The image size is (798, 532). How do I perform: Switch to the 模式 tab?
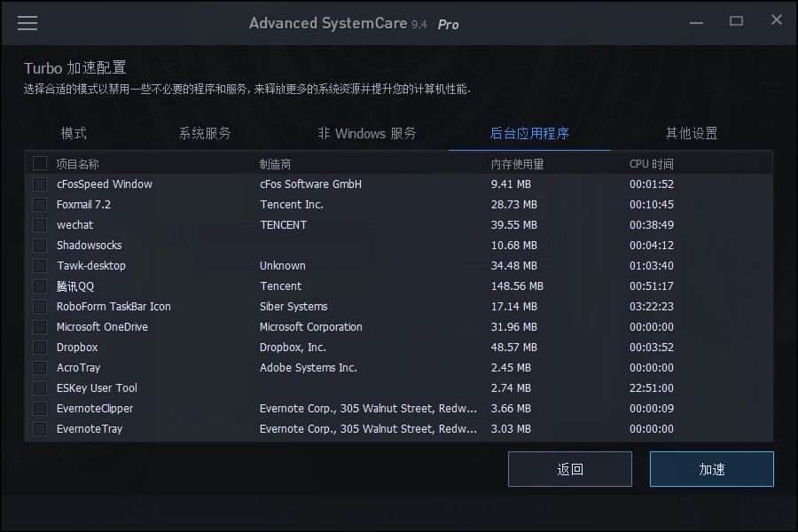click(74, 133)
